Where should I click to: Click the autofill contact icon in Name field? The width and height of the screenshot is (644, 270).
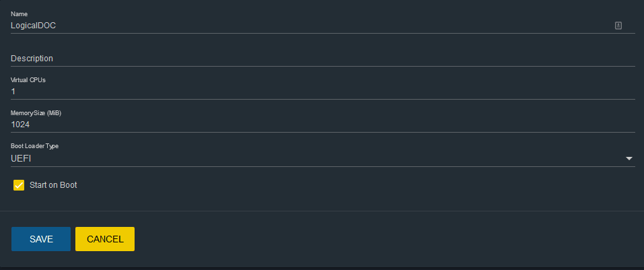pyautogui.click(x=618, y=25)
